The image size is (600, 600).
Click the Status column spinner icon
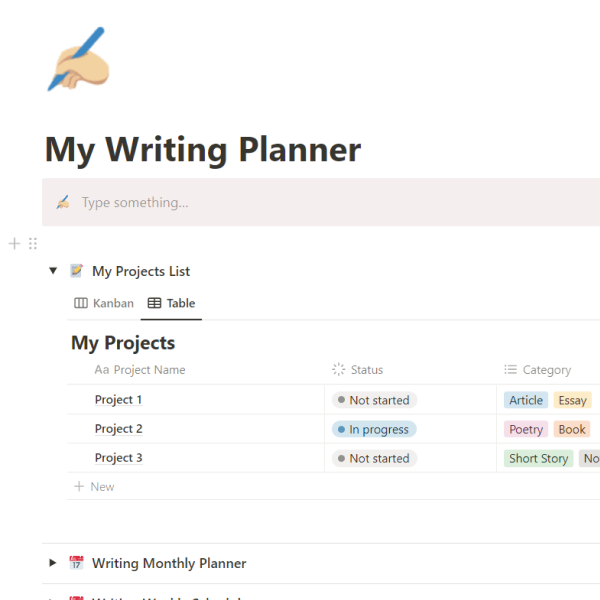click(338, 370)
